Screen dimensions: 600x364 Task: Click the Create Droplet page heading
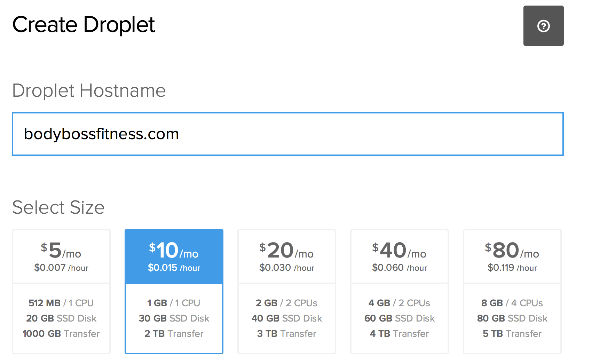84,25
